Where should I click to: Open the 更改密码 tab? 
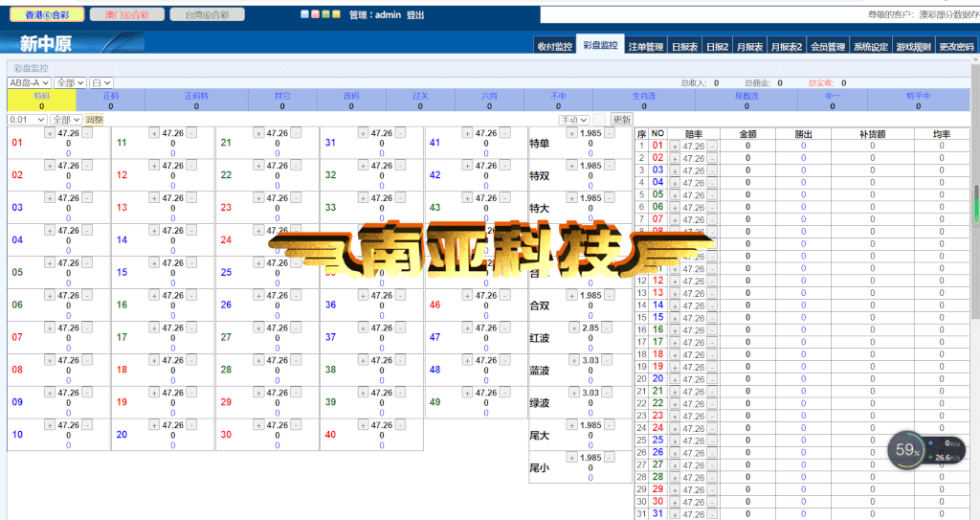956,46
